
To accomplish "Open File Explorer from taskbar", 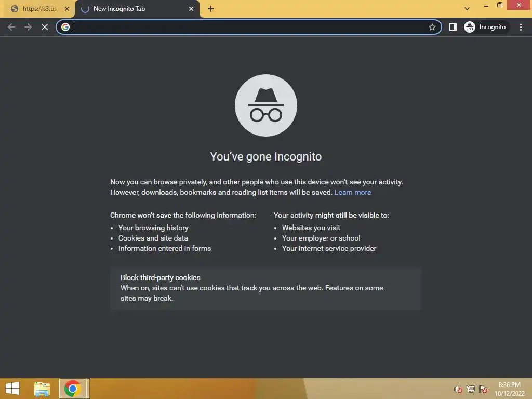I will click(42, 389).
